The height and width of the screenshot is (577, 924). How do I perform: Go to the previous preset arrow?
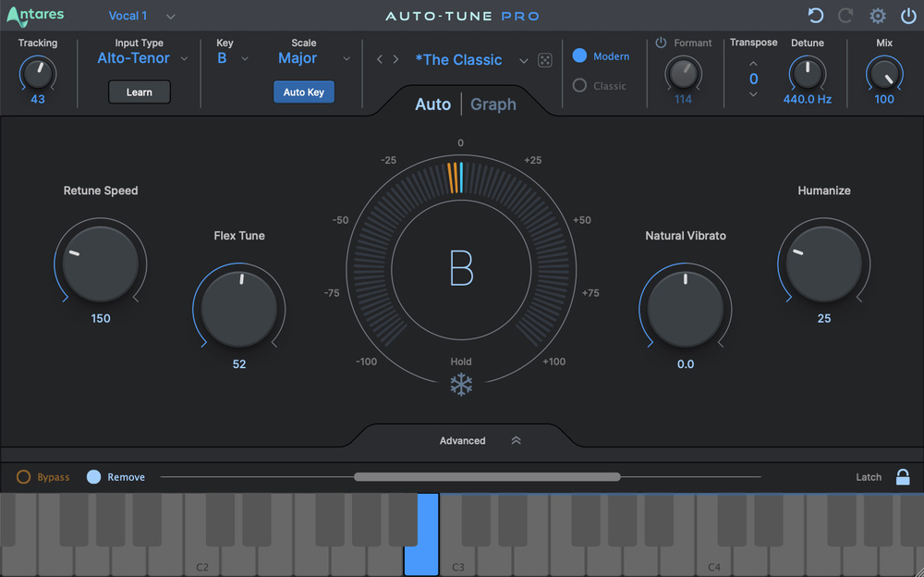(x=379, y=60)
